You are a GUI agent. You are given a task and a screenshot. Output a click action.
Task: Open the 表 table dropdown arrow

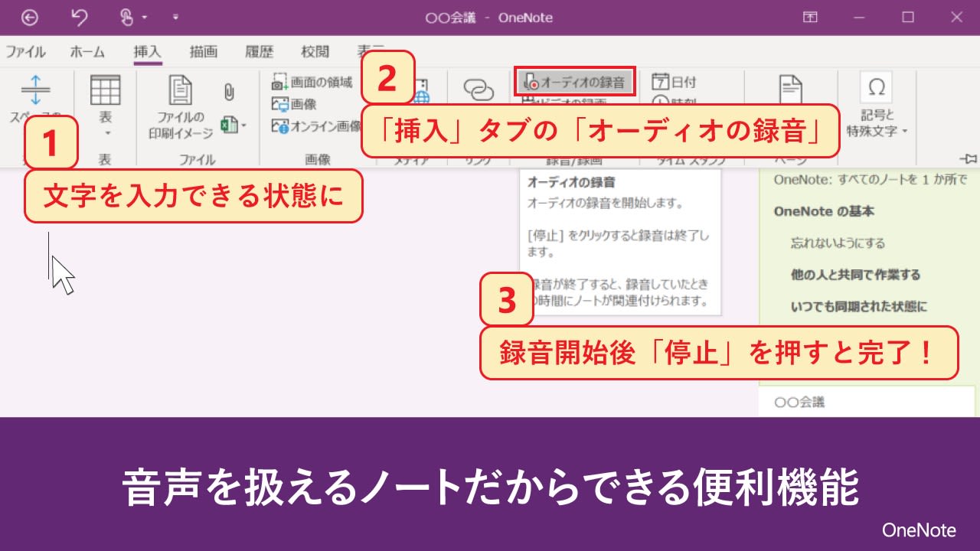click(106, 132)
